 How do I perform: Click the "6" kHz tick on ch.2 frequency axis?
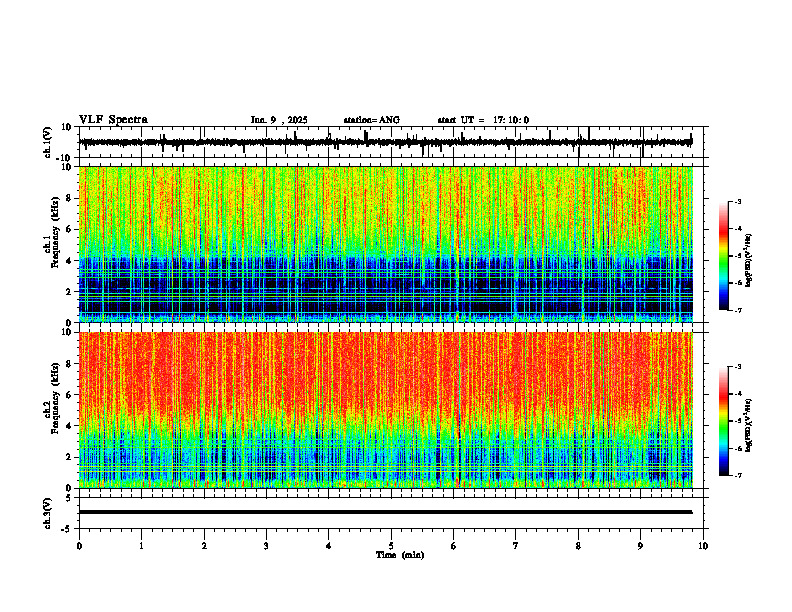(69, 395)
